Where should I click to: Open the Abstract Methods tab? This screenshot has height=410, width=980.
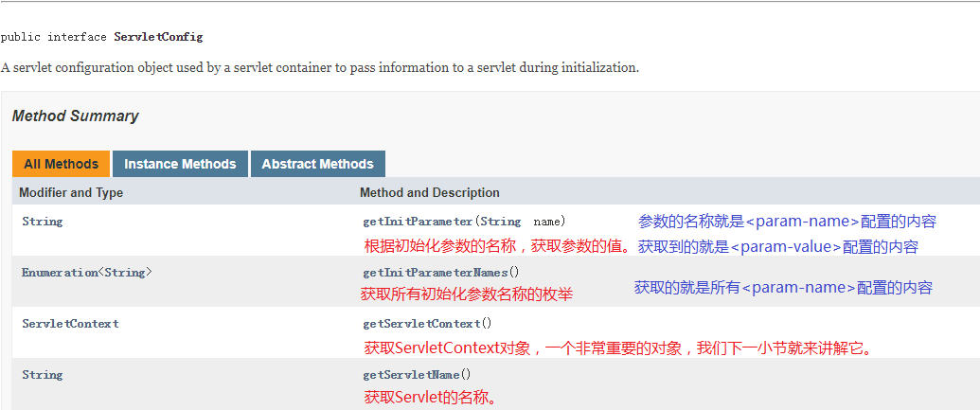pos(317,164)
